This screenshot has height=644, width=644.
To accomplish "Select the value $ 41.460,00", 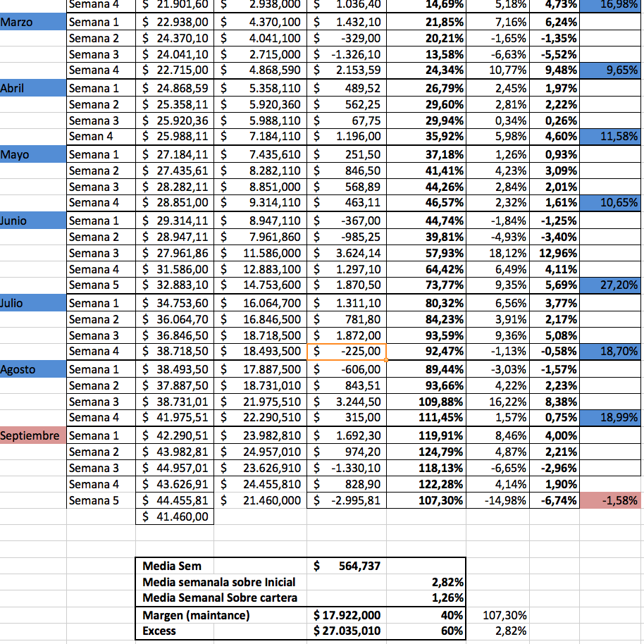I will tap(175, 516).
